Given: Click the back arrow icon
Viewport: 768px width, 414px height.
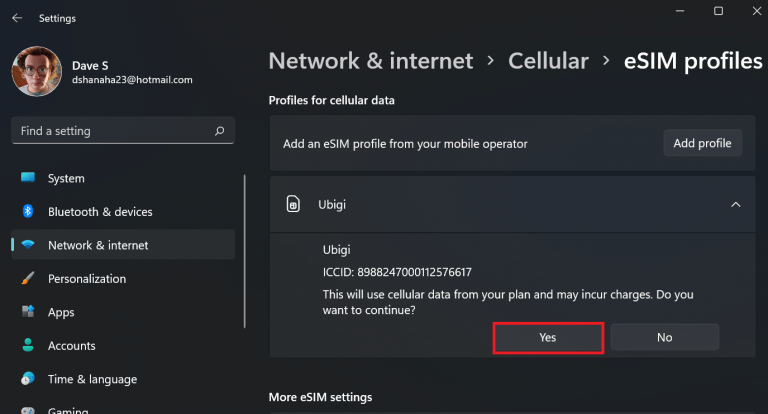Looking at the screenshot, I should click(17, 18).
